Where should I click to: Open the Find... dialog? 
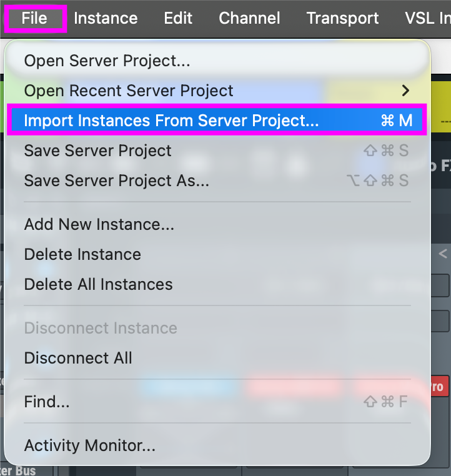(x=47, y=402)
